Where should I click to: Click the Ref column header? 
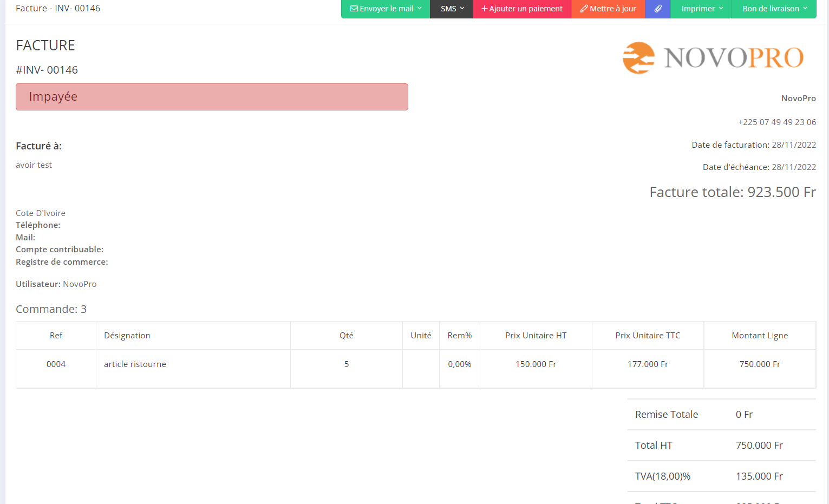[x=56, y=336]
